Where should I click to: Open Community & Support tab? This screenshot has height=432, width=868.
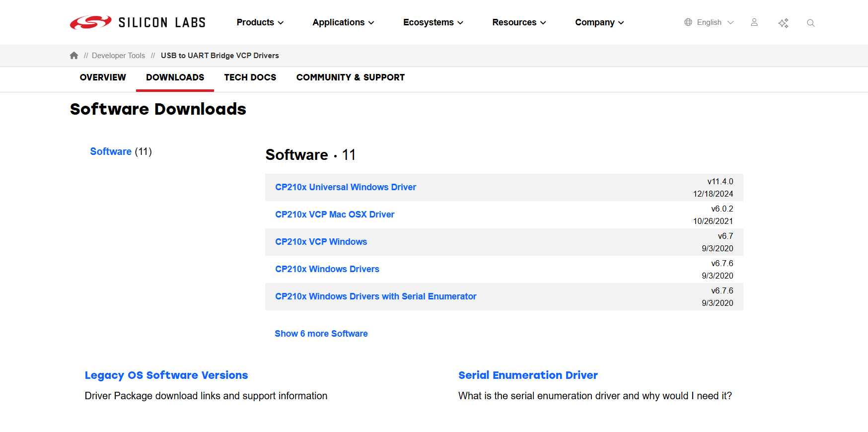[x=350, y=77]
